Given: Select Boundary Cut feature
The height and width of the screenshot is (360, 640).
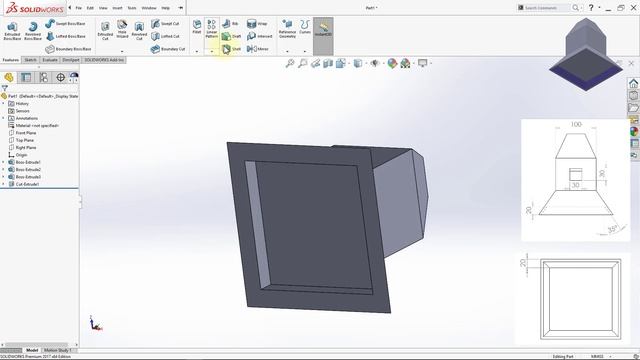Looking at the screenshot, I should (168, 49).
